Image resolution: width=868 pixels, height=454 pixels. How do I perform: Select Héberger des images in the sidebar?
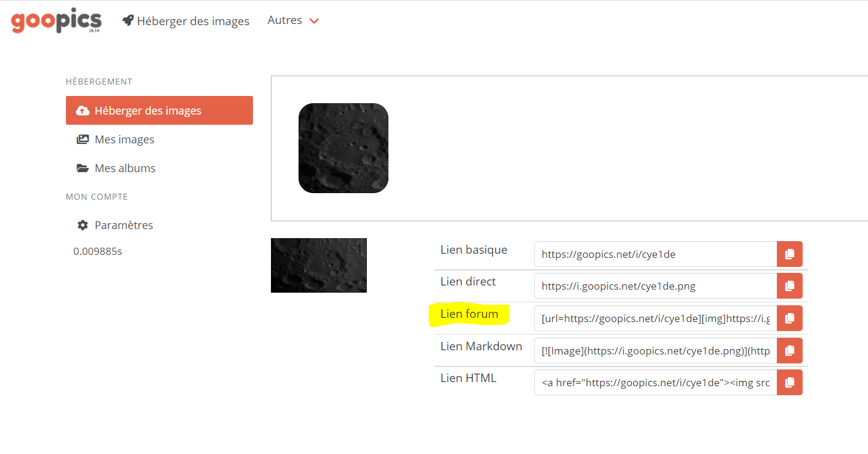(x=159, y=110)
